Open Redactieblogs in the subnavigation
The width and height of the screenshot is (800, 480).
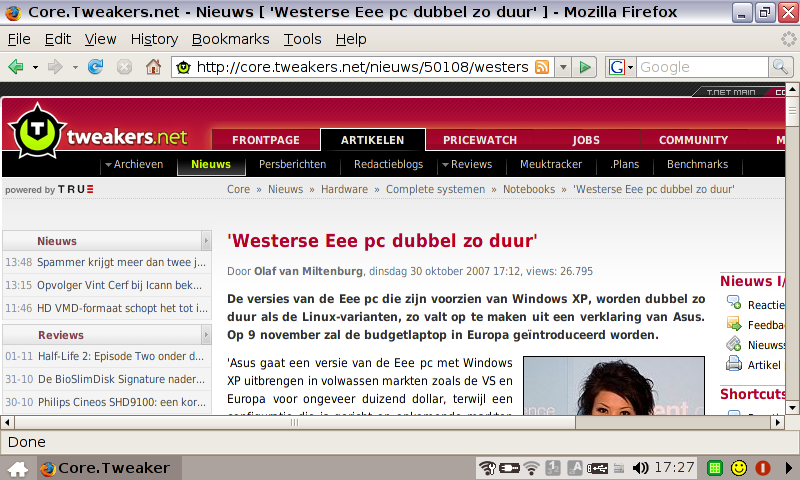click(388, 164)
